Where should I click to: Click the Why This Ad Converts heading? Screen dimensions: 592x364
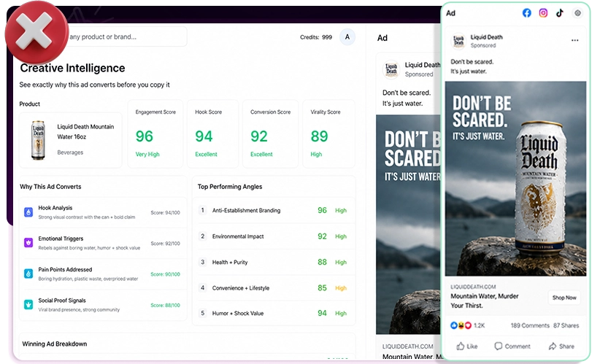coord(50,187)
